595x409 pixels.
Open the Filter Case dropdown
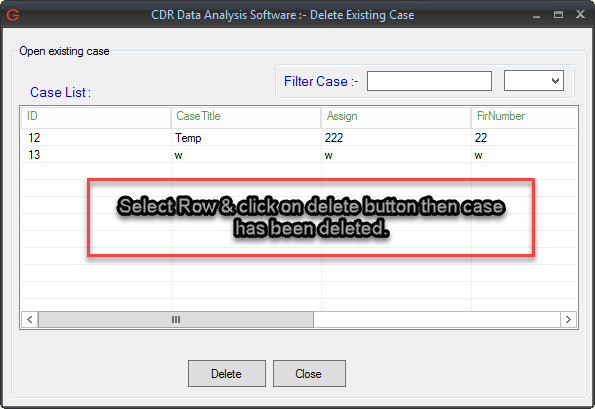(534, 80)
